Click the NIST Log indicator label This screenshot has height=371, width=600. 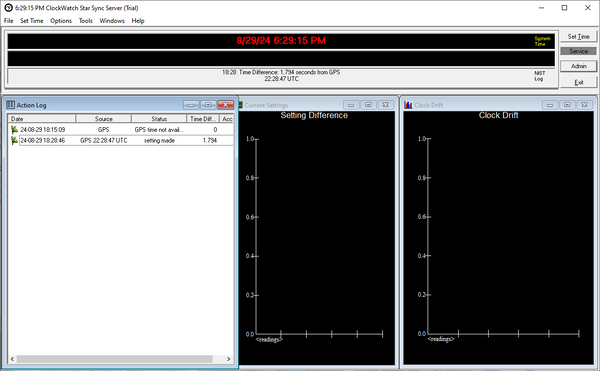pos(540,76)
